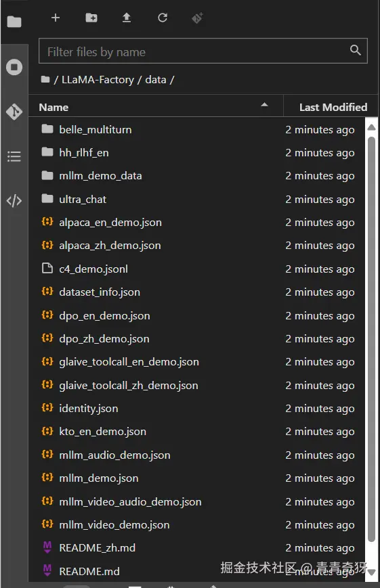Click the JSON icon beside identity.json
The image size is (380, 588).
[47, 407]
